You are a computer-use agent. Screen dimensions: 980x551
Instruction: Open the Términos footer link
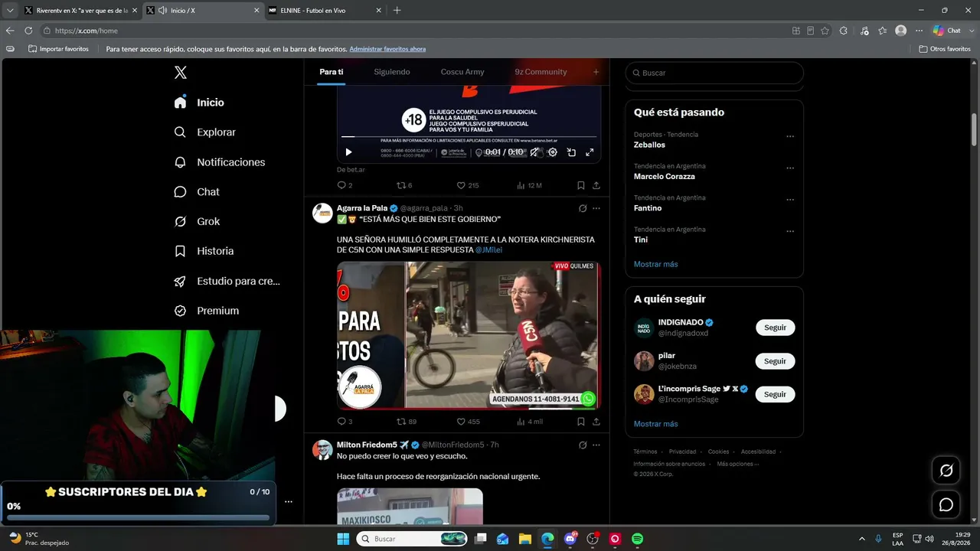coord(645,452)
